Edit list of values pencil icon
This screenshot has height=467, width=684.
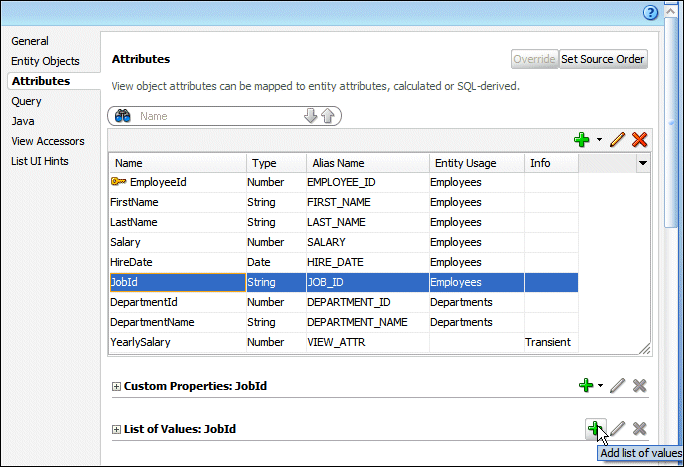tap(617, 429)
